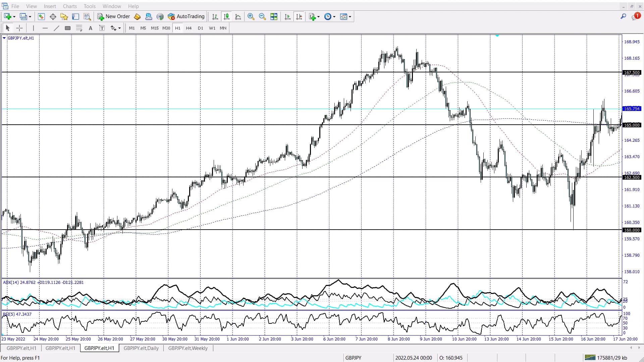Switch to candlestick chart mode
The height and width of the screenshot is (362, 644).
pos(226,16)
